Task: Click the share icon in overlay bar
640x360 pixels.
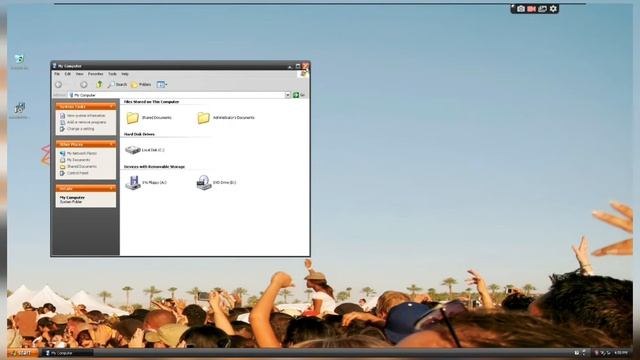Action: (542, 9)
